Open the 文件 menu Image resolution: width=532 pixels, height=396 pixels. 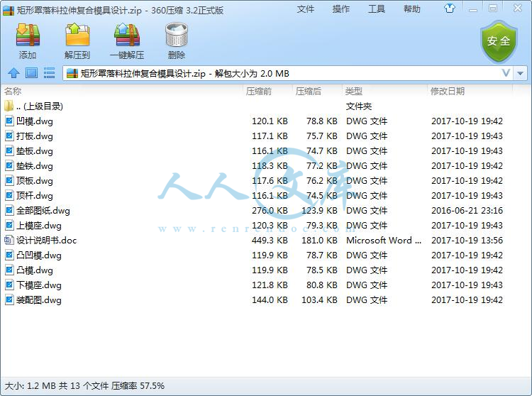click(x=305, y=9)
